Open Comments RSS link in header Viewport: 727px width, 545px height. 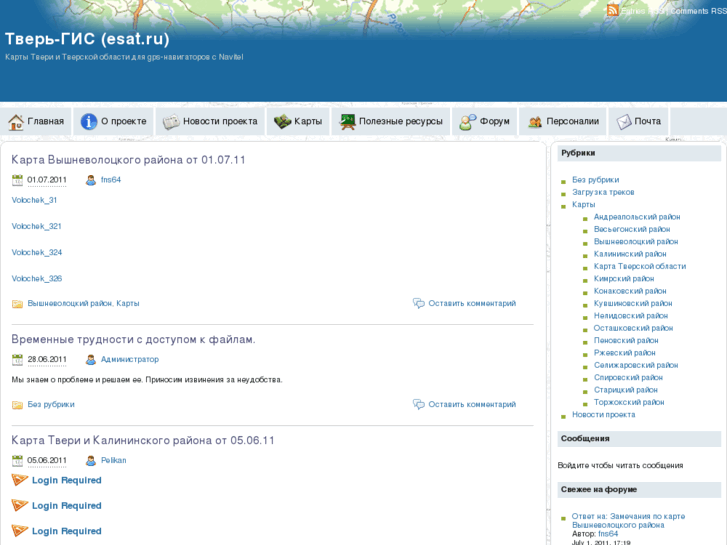click(x=698, y=11)
